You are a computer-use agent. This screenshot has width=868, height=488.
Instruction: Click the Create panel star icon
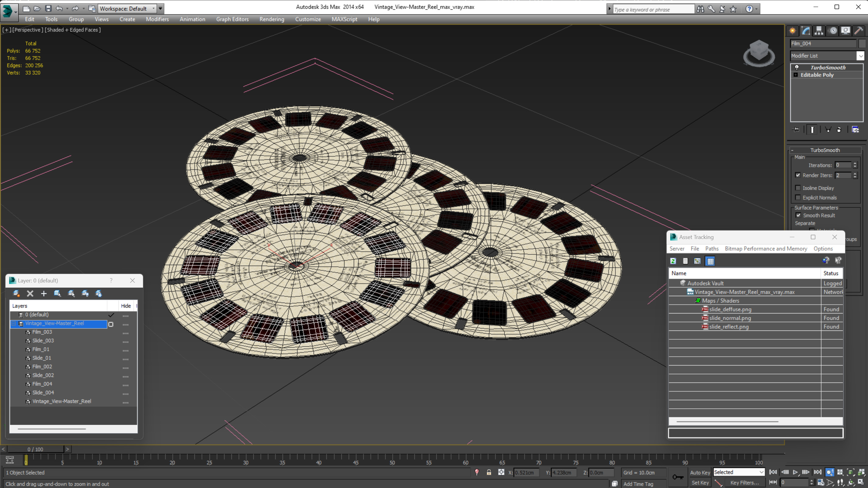793,31
